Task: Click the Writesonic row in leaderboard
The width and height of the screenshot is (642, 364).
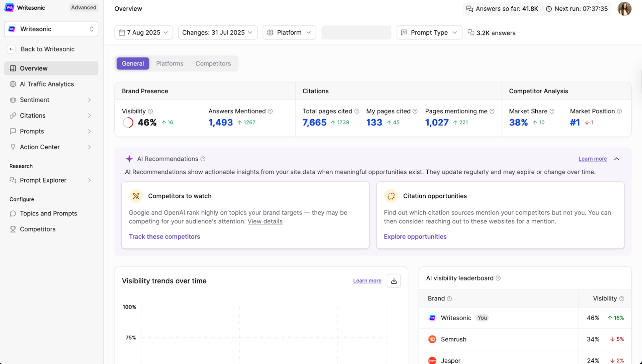Action: (525, 318)
